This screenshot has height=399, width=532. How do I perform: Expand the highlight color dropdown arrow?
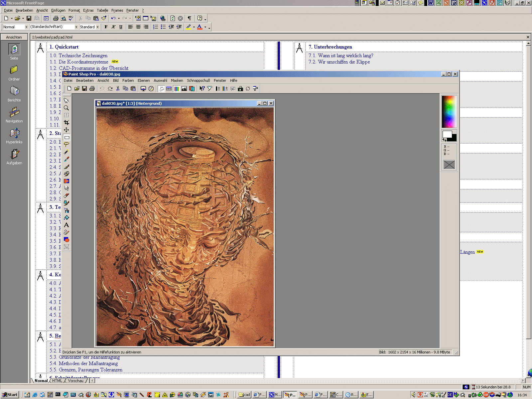[x=194, y=27]
